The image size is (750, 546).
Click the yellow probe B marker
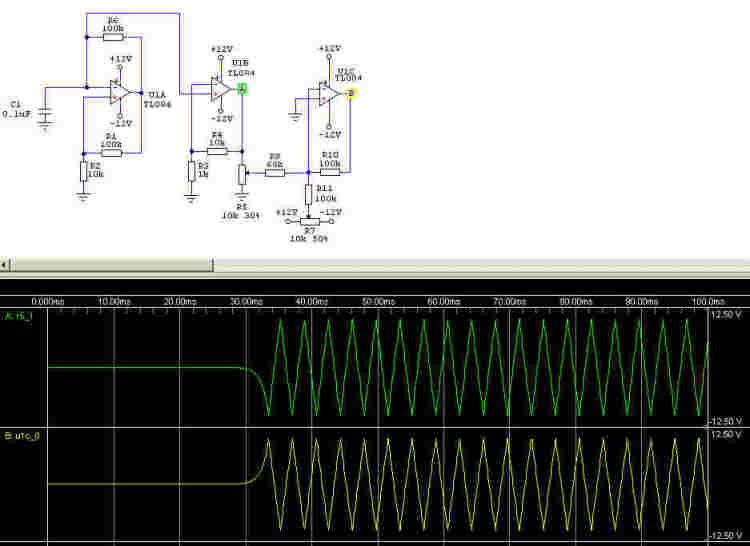pyautogui.click(x=351, y=94)
